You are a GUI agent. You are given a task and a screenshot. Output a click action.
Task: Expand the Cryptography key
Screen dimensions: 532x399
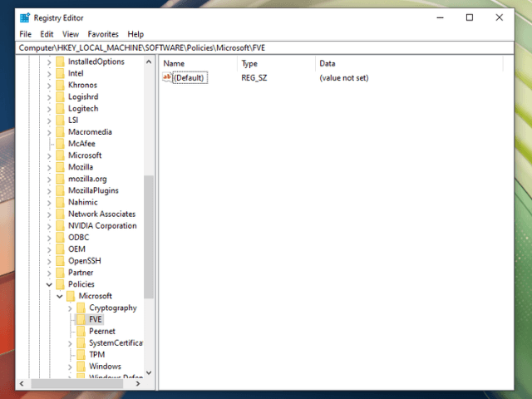tap(70, 308)
